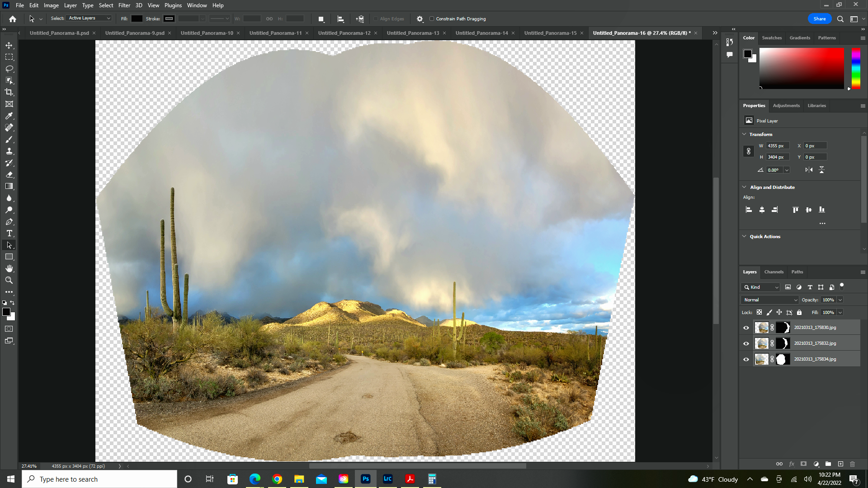
Task: Click the flip horizontal icon in Transform
Action: pos(809,170)
